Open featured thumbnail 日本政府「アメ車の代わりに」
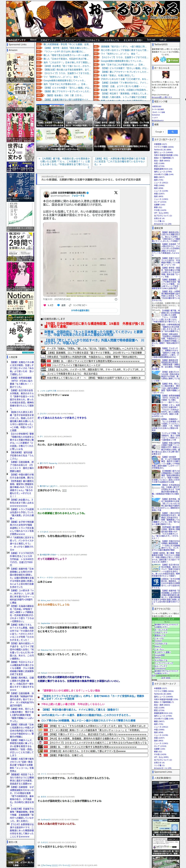 pos(50,116)
